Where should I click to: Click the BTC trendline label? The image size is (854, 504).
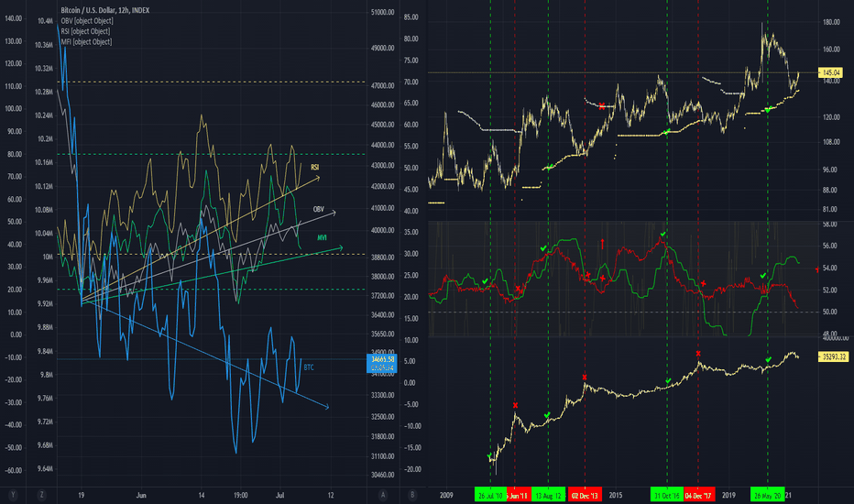click(309, 367)
